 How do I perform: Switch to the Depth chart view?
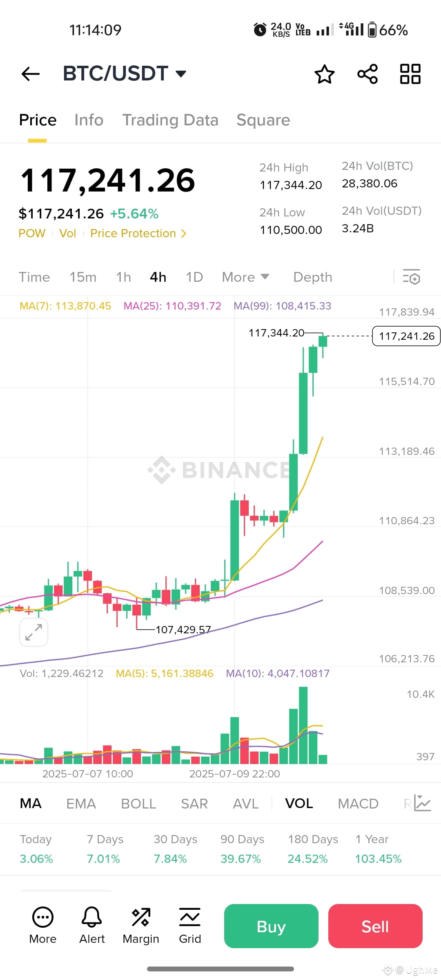pos(313,277)
